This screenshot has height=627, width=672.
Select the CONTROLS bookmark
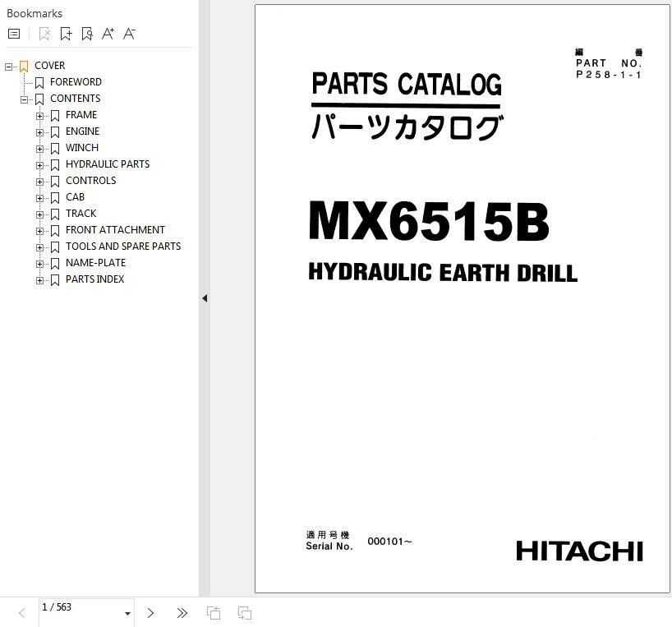coord(90,181)
